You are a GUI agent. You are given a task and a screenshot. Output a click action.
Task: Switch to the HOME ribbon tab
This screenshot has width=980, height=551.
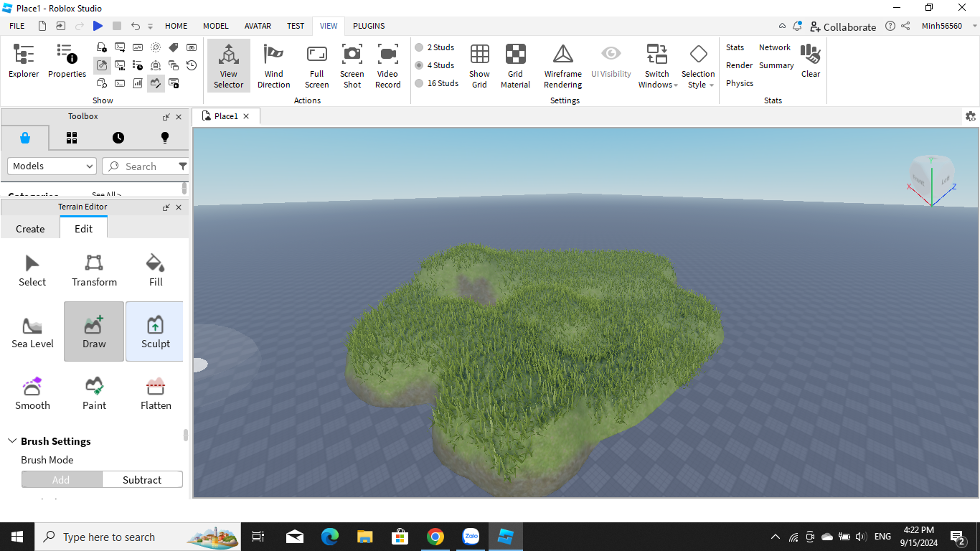176,26
